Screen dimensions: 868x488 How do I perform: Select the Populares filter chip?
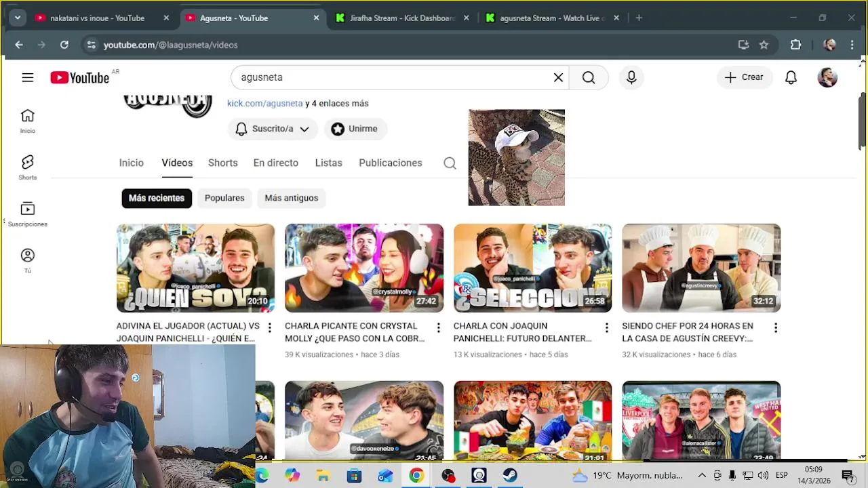tap(224, 198)
